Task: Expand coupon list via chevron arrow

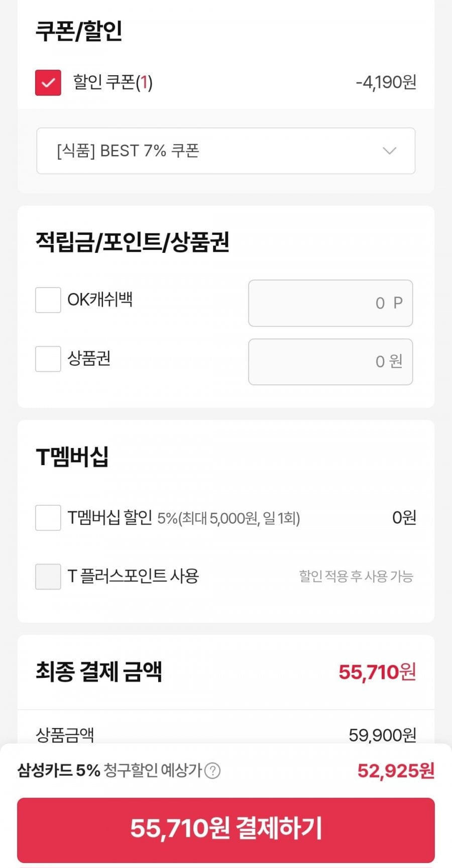Action: coord(389,151)
